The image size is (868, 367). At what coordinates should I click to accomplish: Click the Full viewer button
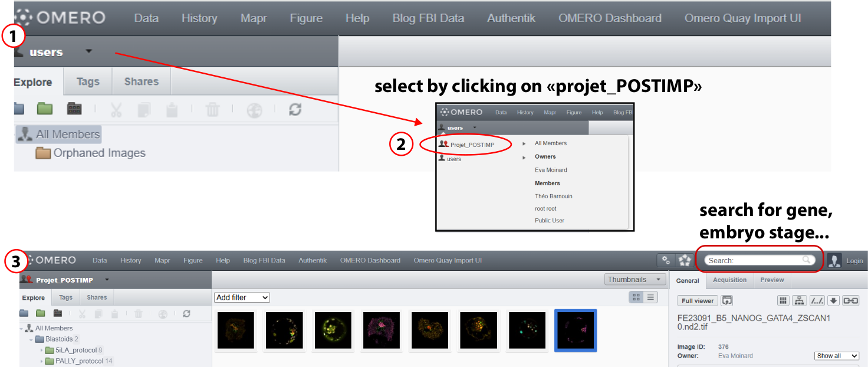(698, 300)
